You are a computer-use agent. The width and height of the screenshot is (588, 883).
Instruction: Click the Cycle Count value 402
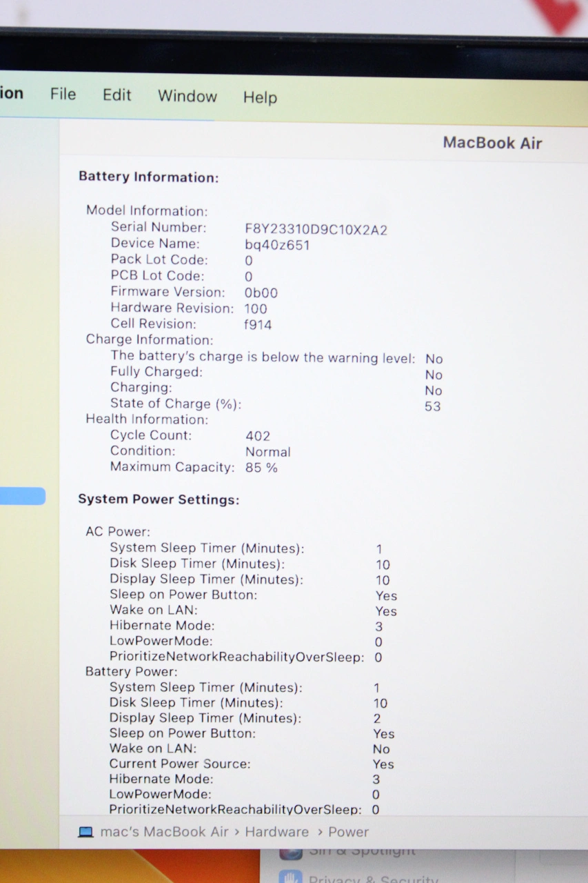point(258,436)
